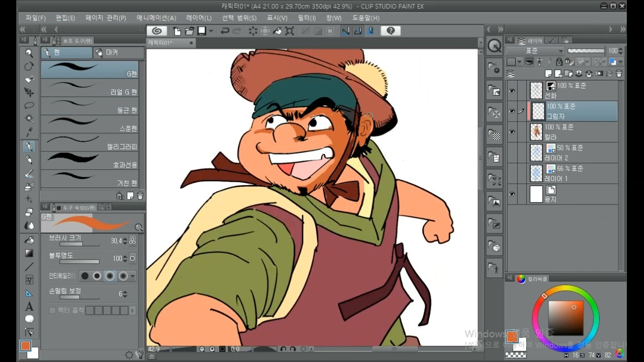Select 칼라 layer thumbnail
This screenshot has height=362, width=644.
(x=536, y=132)
